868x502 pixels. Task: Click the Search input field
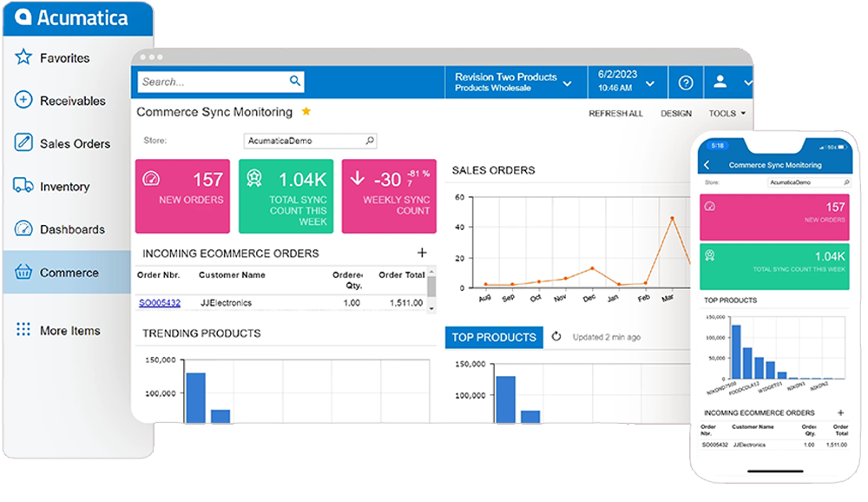point(220,82)
